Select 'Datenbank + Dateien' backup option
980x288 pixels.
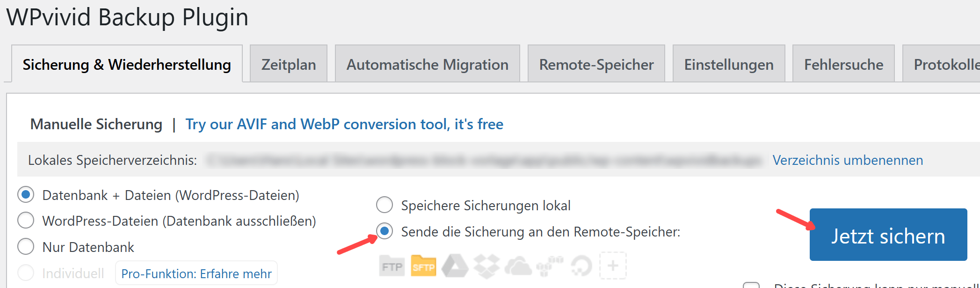point(26,195)
